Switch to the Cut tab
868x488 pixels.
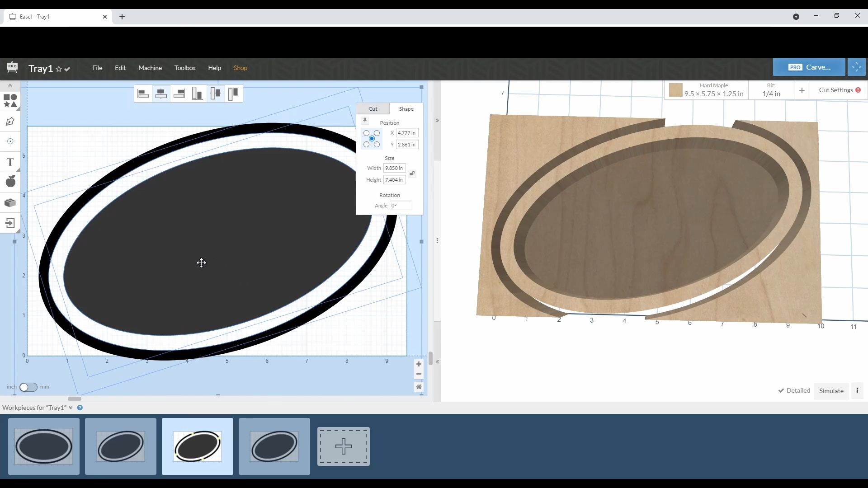(373, 109)
